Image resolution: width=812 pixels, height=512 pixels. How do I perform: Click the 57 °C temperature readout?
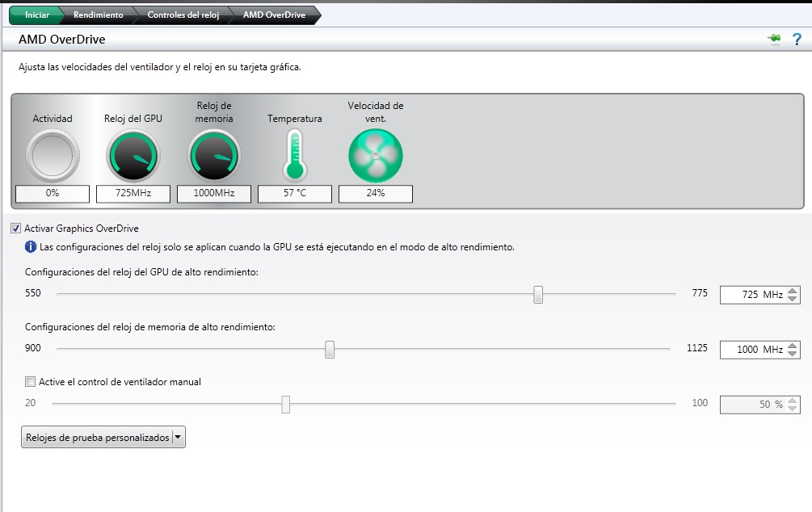coord(295,193)
